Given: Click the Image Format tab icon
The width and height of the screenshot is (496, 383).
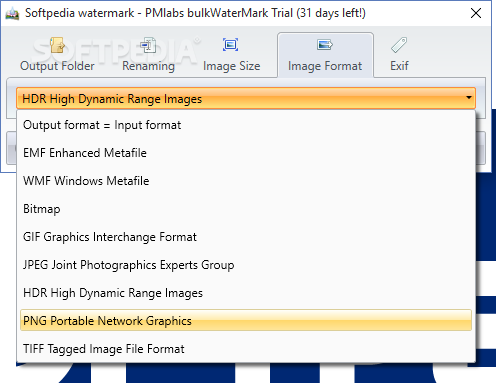Looking at the screenshot, I should (325, 45).
